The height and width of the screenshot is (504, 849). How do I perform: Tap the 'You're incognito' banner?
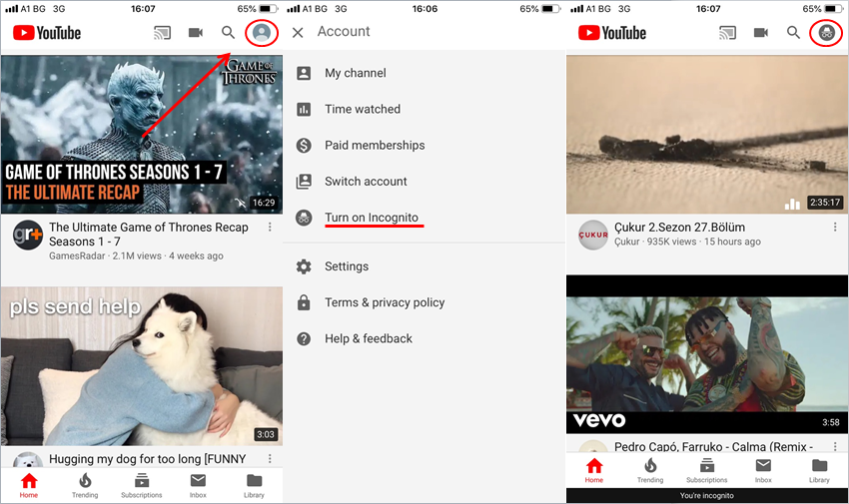tap(707, 495)
